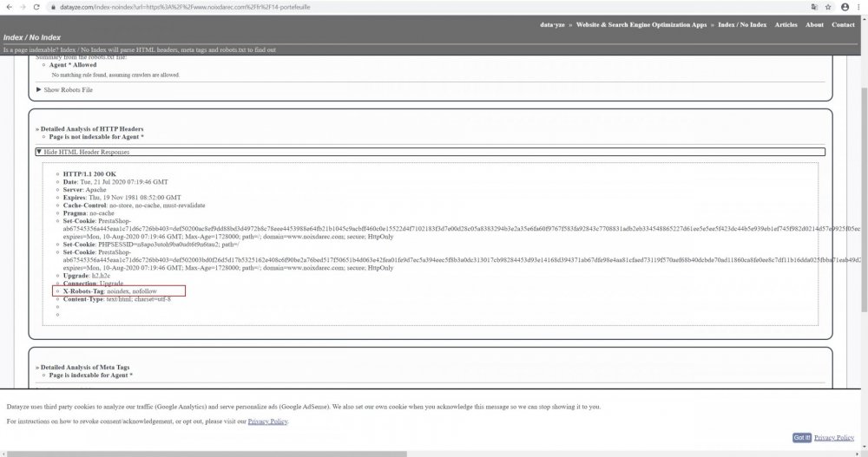Collapse Hide HTML Header Responses
Viewport: 868px width, 457px height.
click(431, 152)
